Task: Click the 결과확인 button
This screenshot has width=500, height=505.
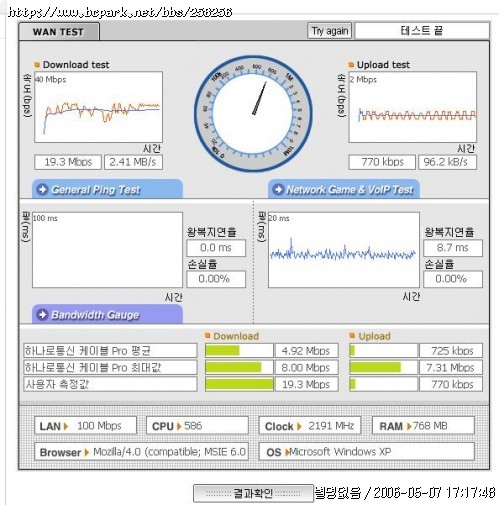Action: [253, 493]
